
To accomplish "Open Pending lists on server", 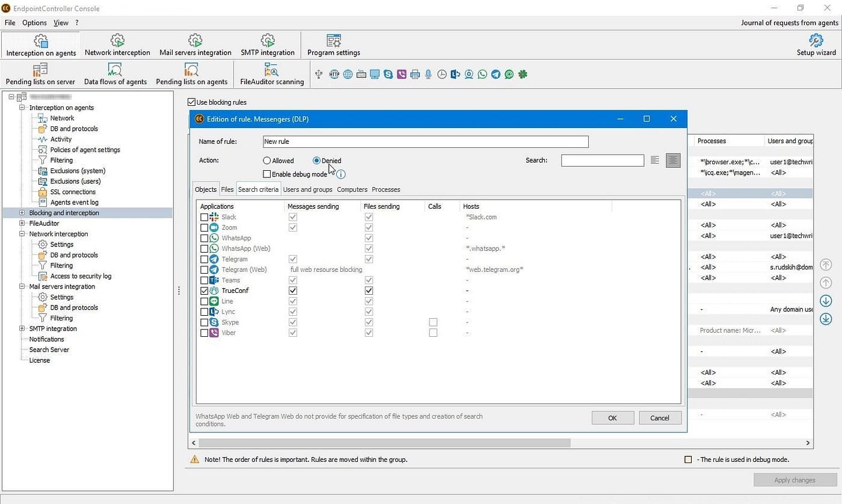I will 40,75.
